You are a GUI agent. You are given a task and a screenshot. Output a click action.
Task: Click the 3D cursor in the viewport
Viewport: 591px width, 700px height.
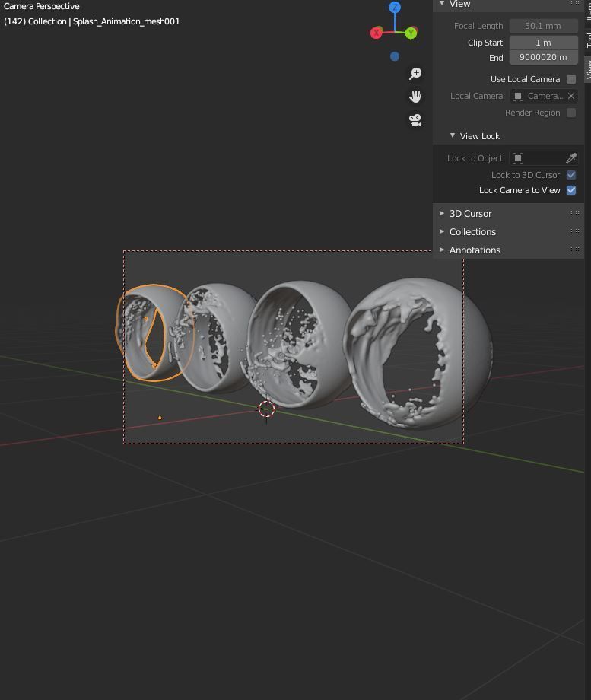(x=266, y=409)
